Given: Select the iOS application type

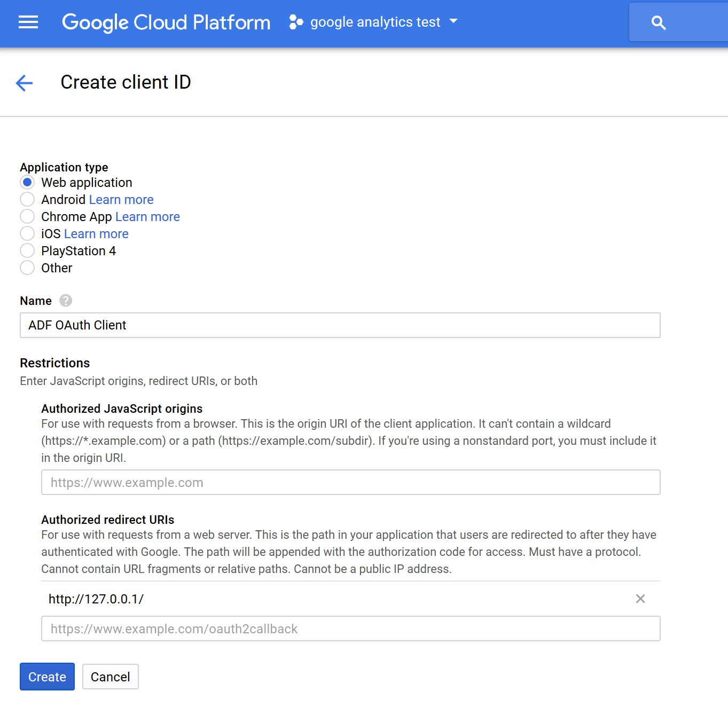Looking at the screenshot, I should click(x=27, y=233).
